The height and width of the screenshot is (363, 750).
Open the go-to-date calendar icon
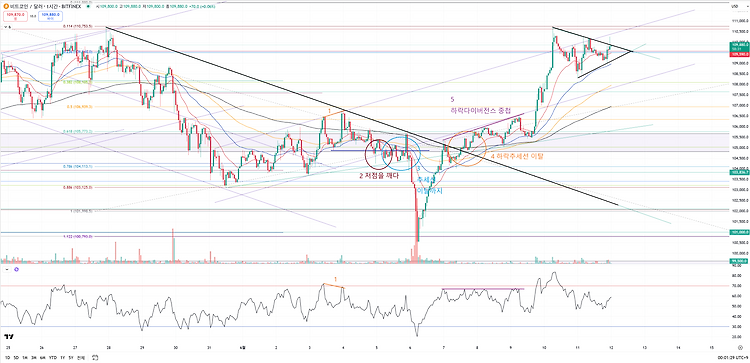95,358
